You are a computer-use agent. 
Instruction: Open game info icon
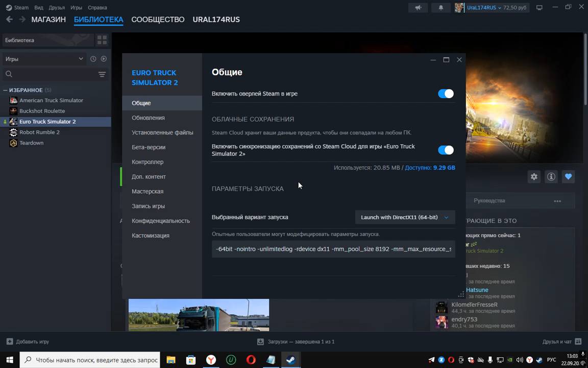click(x=551, y=176)
